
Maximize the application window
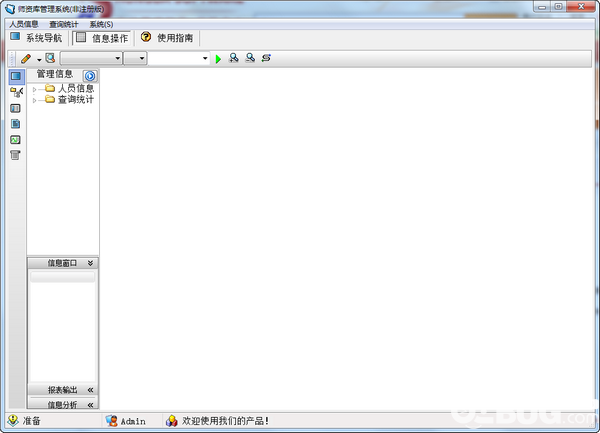pyautogui.click(x=558, y=7)
